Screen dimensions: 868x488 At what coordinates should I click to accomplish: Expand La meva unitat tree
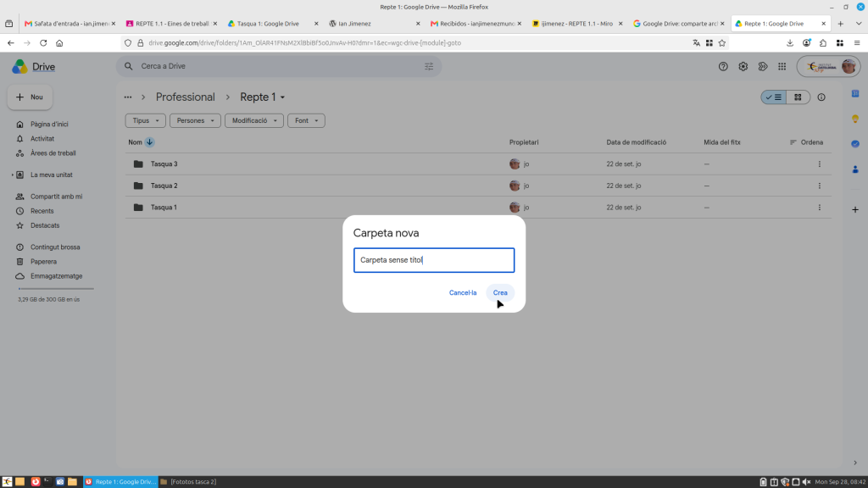(13, 175)
